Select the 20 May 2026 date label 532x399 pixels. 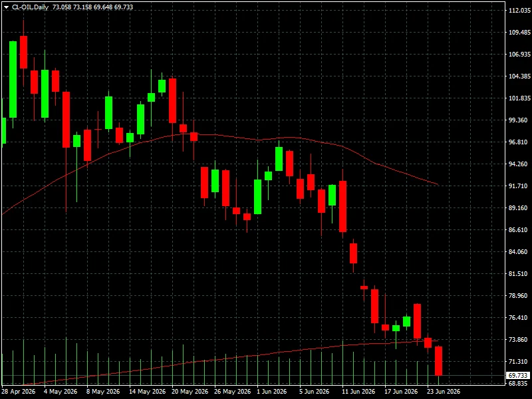pyautogui.click(x=190, y=392)
